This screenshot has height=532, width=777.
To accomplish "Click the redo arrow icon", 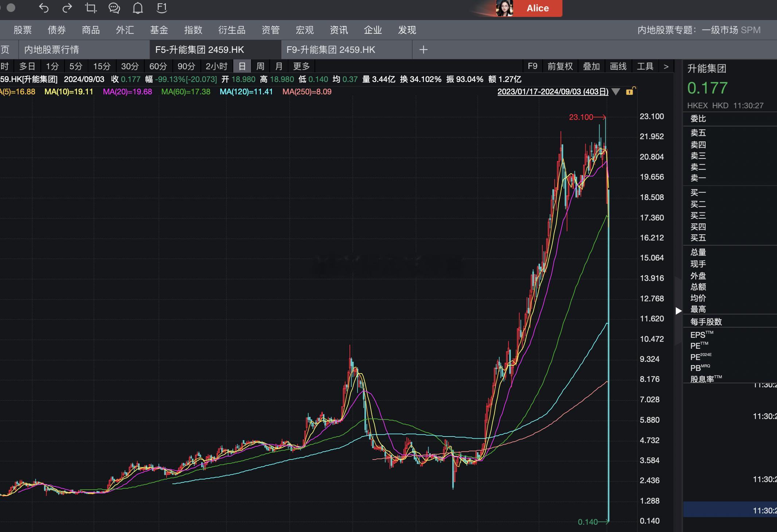I will (67, 8).
